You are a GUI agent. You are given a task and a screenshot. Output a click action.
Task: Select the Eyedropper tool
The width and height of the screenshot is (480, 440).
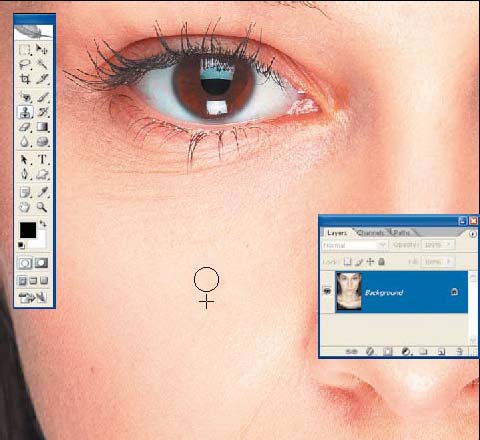pos(42,192)
